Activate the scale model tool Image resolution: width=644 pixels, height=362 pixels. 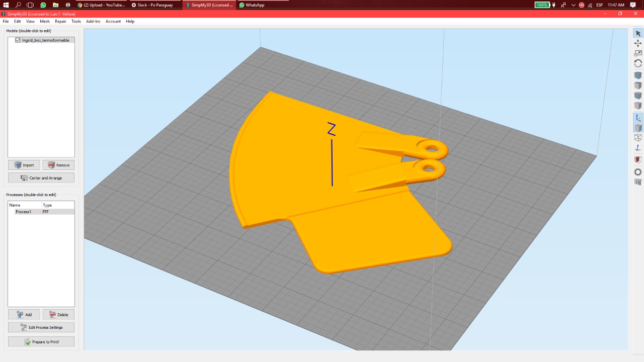(x=638, y=53)
